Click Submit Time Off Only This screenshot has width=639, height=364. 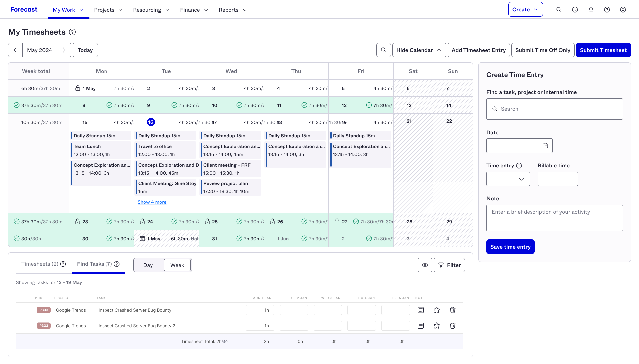coord(543,50)
